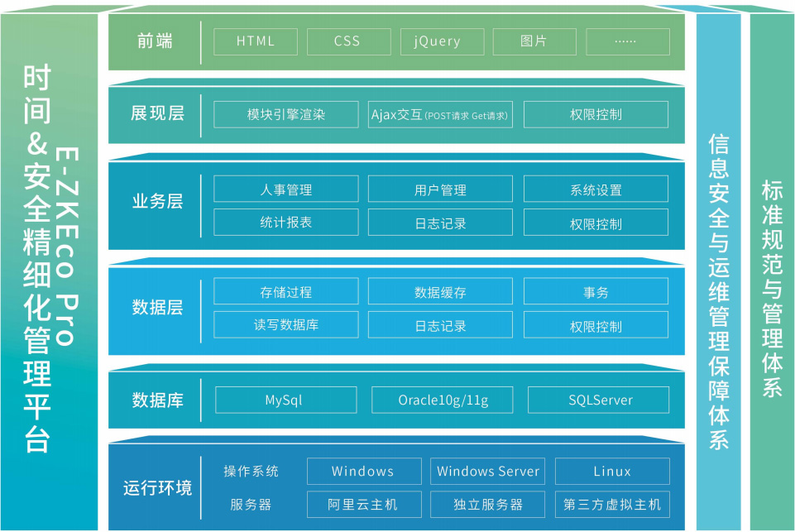Select the 存储过程 box
Image resolution: width=795 pixels, height=532 pixels.
click(x=285, y=292)
